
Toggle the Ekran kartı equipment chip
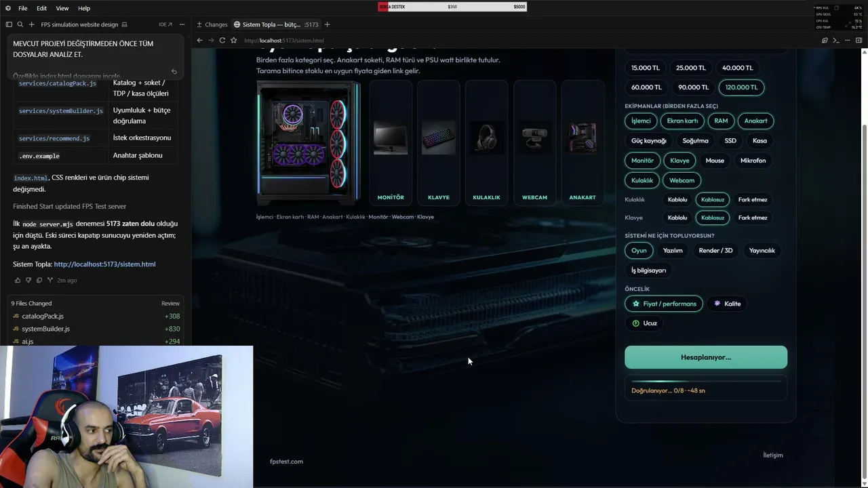pyautogui.click(x=682, y=121)
